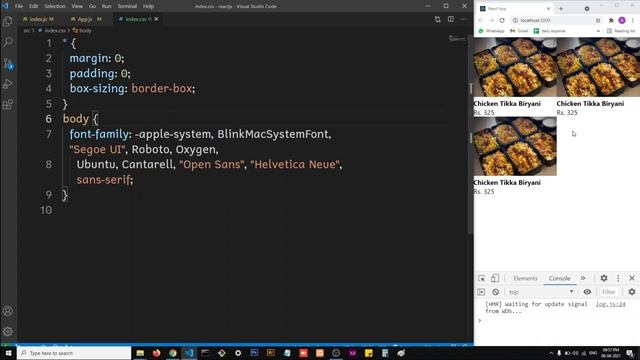Image resolution: width=640 pixels, height=360 pixels.
Task: Open the Chrome Extensions puzzle icon
Action: click(611, 20)
